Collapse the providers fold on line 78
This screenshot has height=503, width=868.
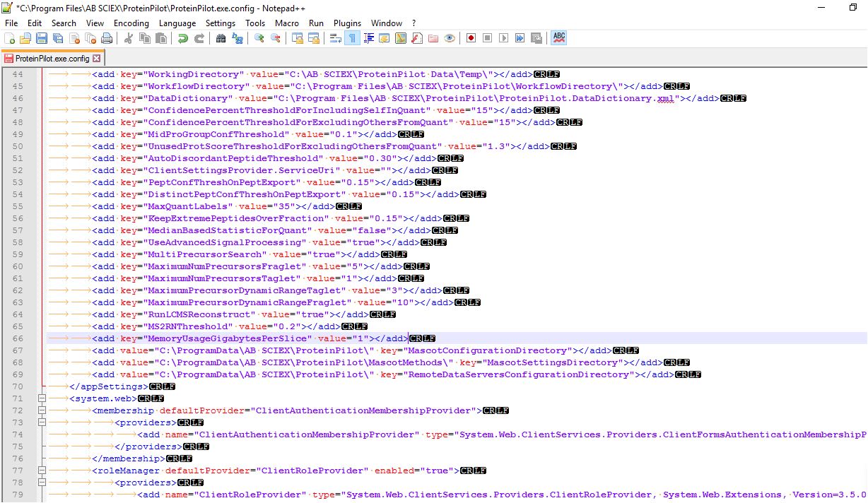tap(42, 483)
